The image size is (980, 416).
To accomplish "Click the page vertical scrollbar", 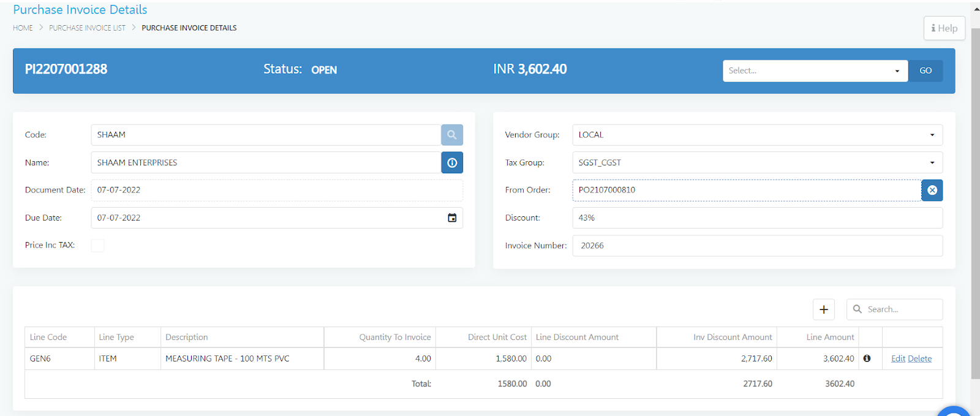I will point(976,202).
